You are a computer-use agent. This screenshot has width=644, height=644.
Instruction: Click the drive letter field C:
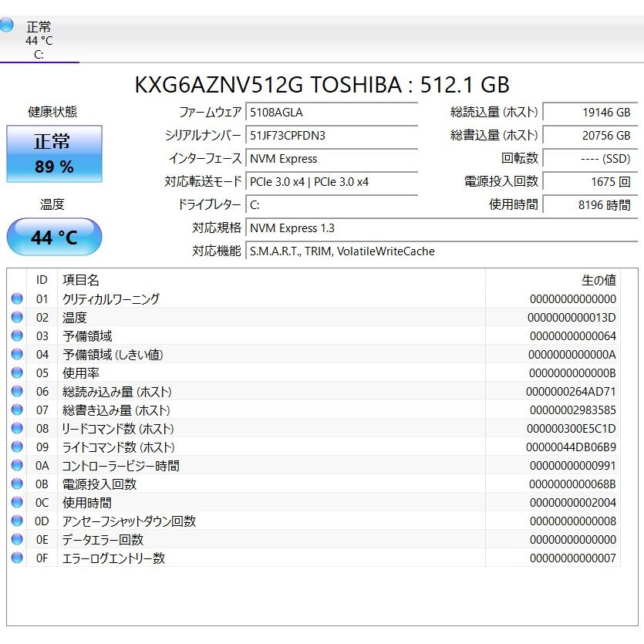pyautogui.click(x=332, y=204)
